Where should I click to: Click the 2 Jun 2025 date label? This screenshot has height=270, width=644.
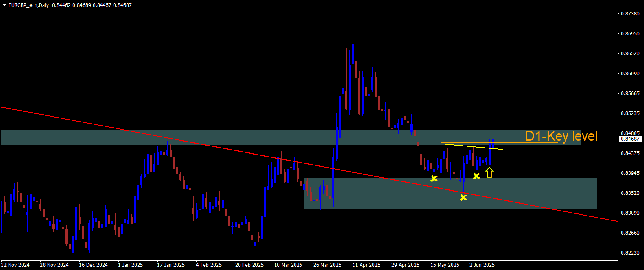[x=482, y=265]
